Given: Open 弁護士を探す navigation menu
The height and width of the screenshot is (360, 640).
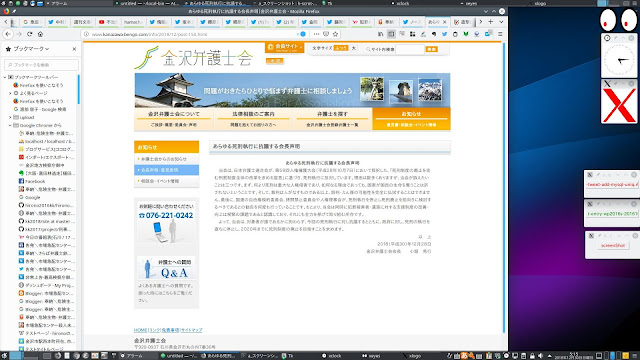Looking at the screenshot, I should pos(332,119).
